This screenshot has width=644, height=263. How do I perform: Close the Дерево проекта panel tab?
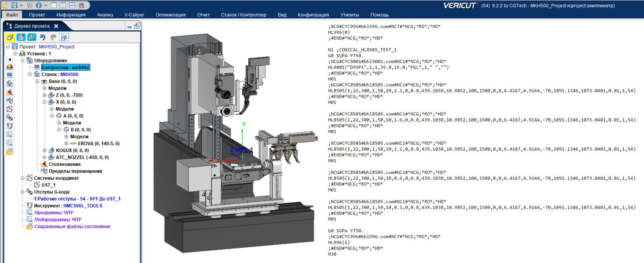(56, 26)
